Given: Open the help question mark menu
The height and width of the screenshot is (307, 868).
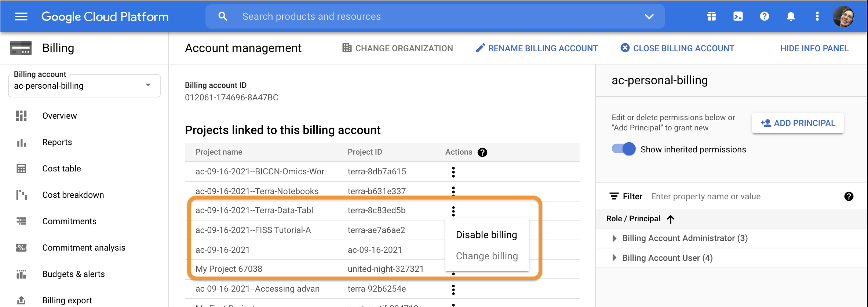Looking at the screenshot, I should coord(765,16).
